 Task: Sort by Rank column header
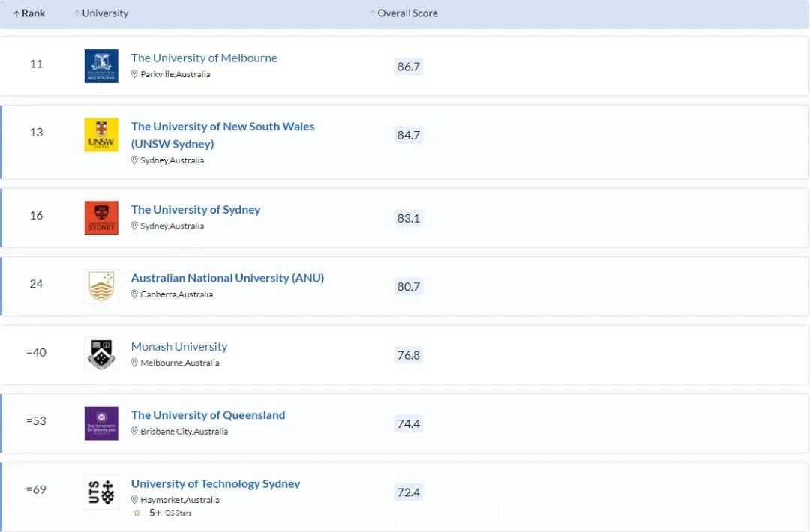coord(29,13)
